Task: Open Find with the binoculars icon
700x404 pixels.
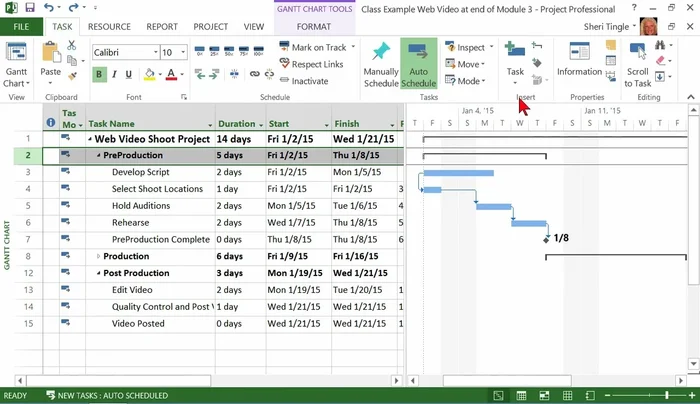Action: pos(660,45)
